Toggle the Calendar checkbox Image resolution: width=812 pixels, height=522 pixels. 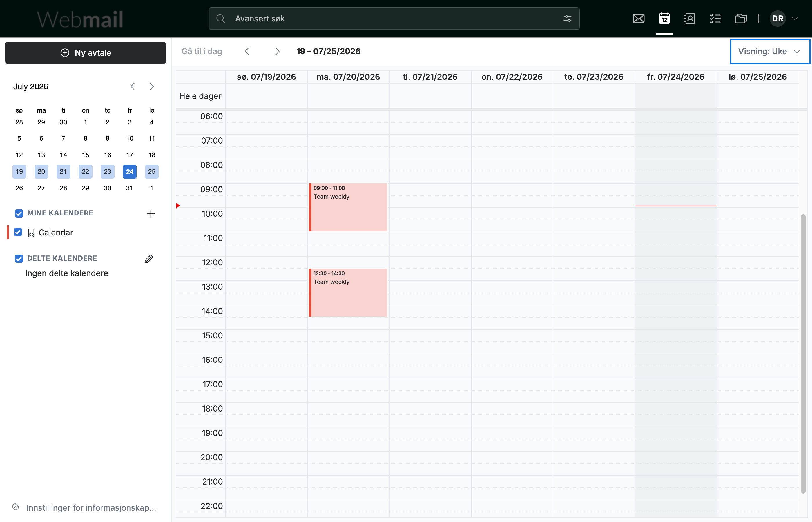tap(18, 232)
